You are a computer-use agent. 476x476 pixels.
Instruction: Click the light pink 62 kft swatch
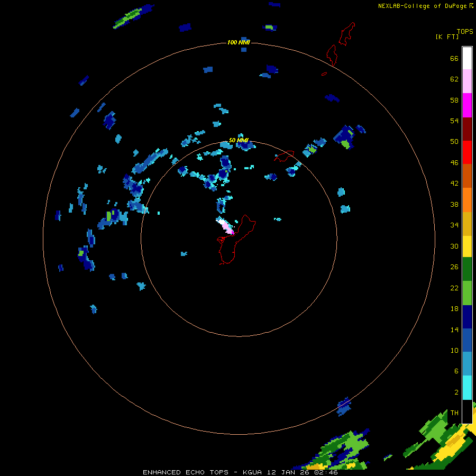pos(467,81)
